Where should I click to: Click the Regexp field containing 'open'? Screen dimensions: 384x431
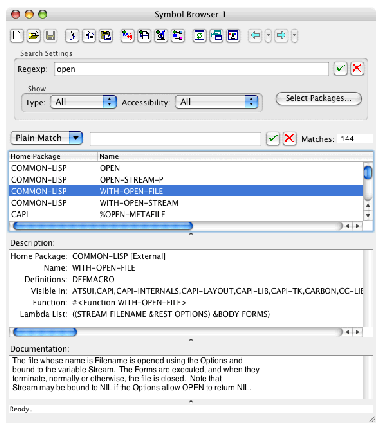pos(191,69)
